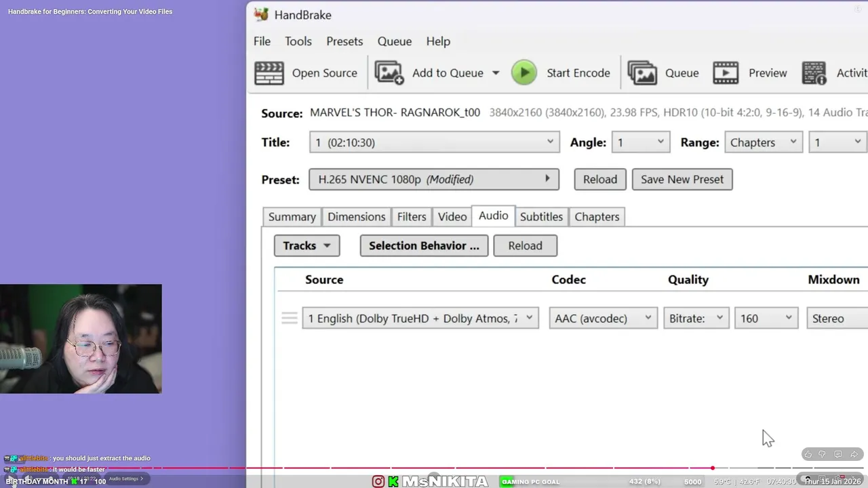Open the File menu
868x488 pixels.
(262, 41)
